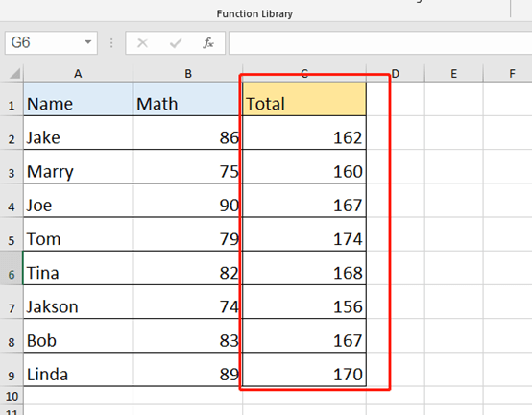Click Total value 170 for Linda

pyautogui.click(x=304, y=370)
